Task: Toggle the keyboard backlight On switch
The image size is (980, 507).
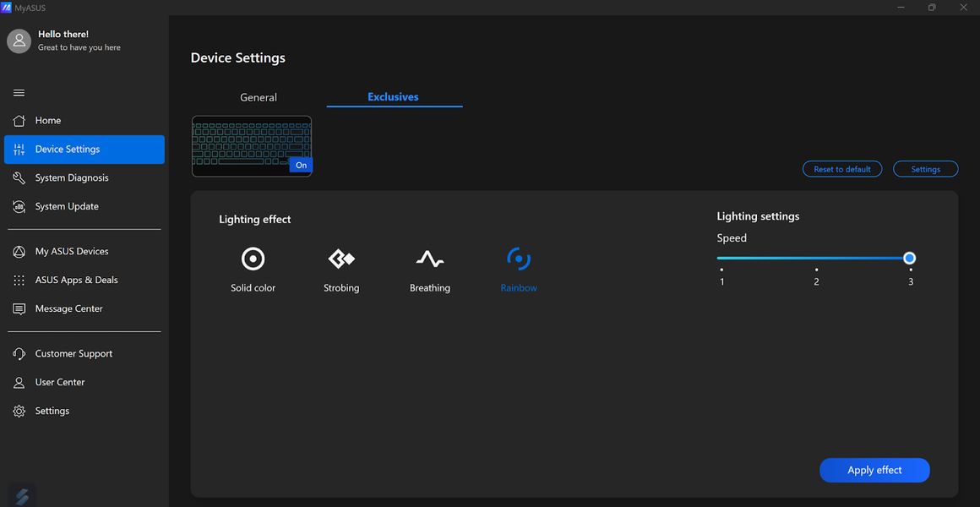Action: (302, 165)
